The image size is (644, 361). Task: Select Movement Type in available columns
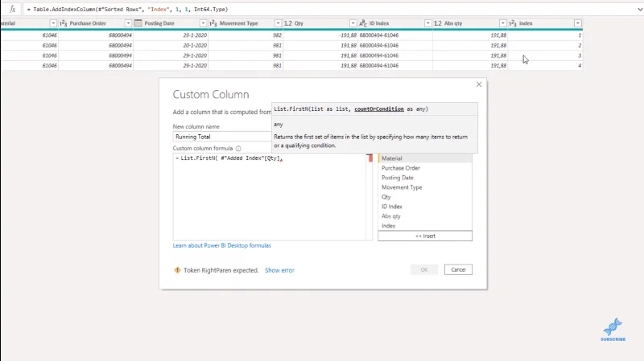[425, 187]
